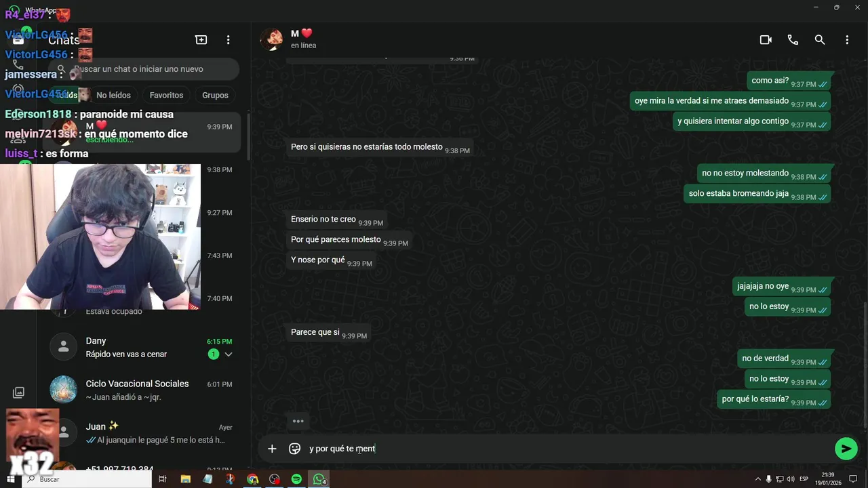The width and height of the screenshot is (868, 488).
Task: Click the message 'solo estaba bromeando jaja'
Action: click(x=757, y=194)
